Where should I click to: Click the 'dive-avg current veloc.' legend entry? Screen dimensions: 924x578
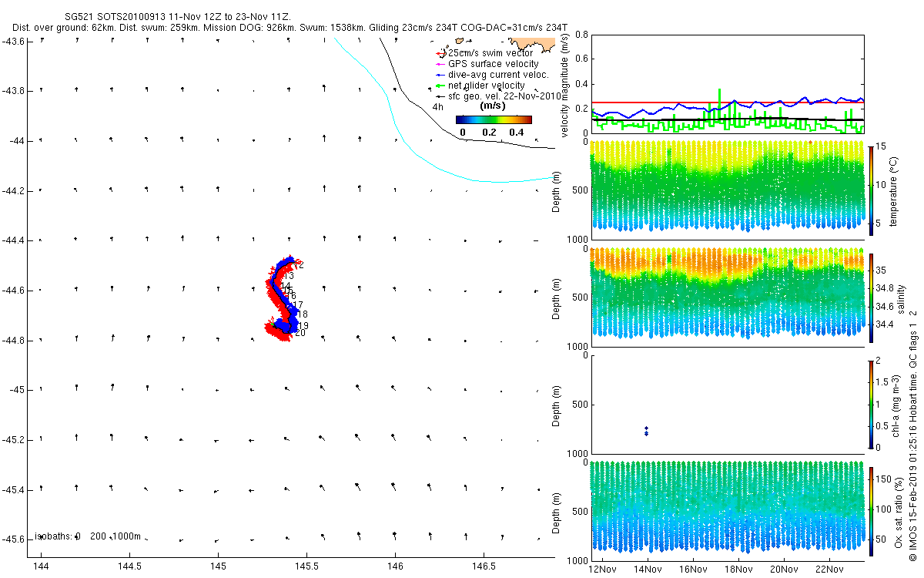(x=493, y=74)
